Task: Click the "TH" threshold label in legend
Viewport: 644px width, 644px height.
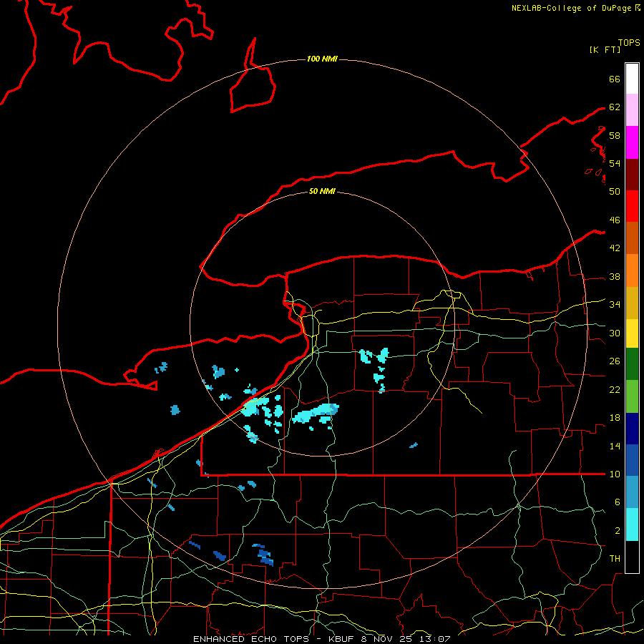Action: (x=615, y=558)
